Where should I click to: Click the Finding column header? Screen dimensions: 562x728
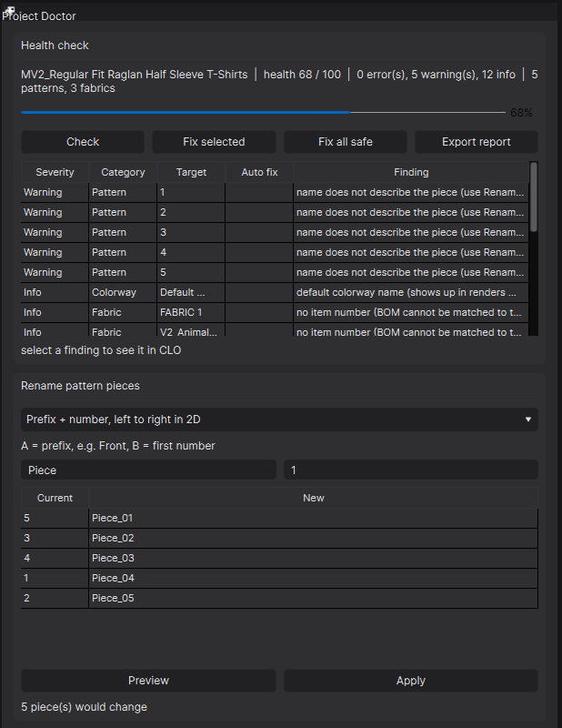(411, 172)
